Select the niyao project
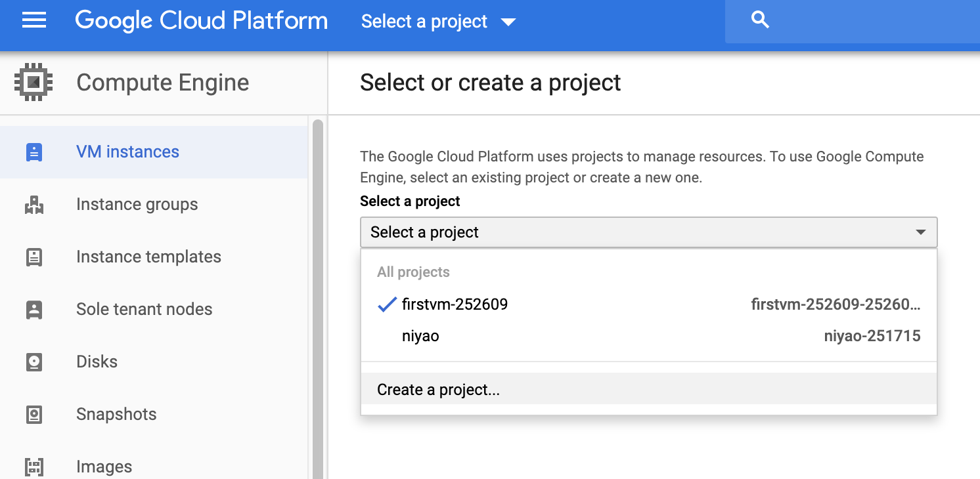 [649, 336]
